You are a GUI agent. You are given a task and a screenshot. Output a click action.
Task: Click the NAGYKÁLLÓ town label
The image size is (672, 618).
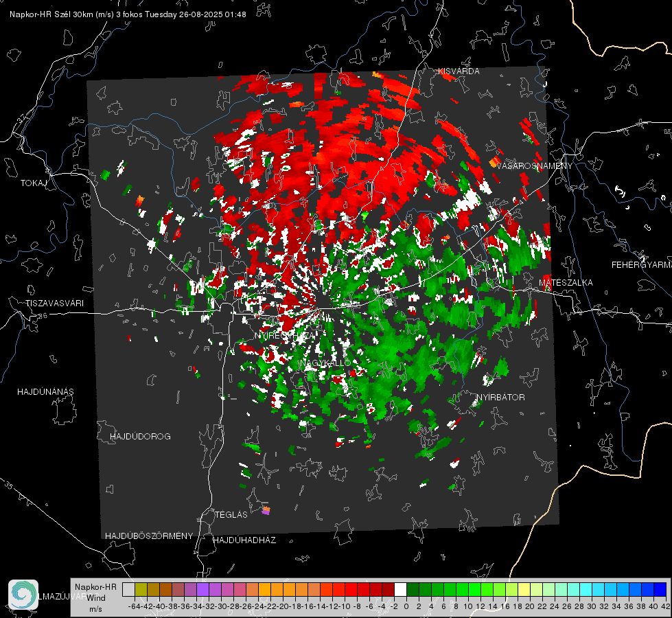click(325, 363)
